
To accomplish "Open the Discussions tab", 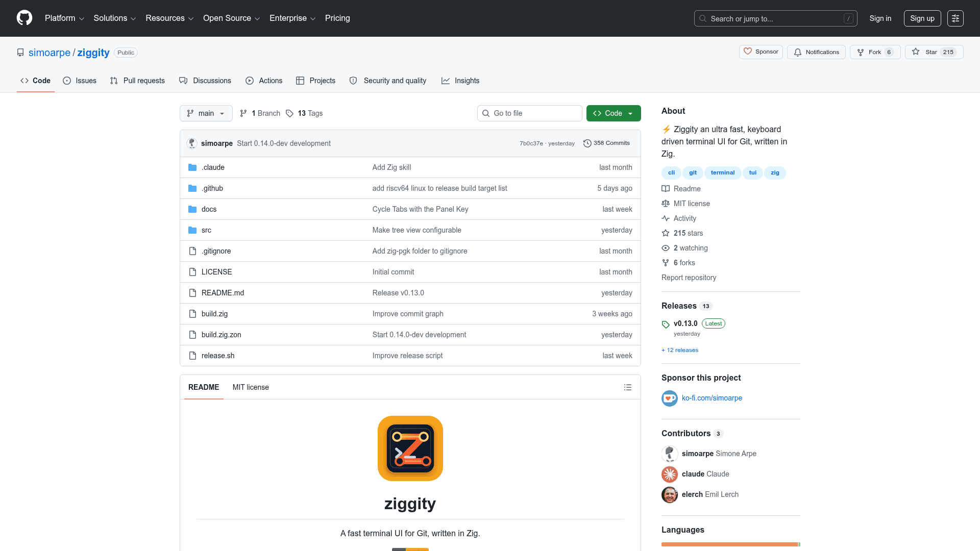I will point(205,81).
